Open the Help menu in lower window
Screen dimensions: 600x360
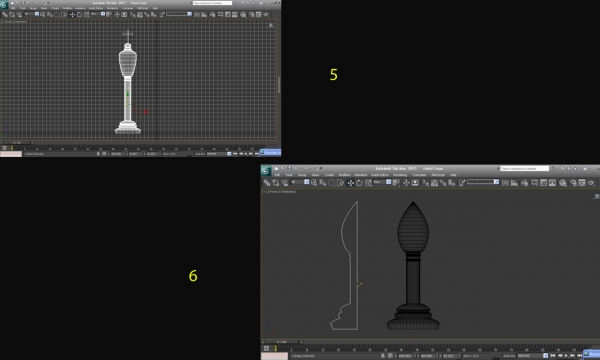(x=453, y=175)
